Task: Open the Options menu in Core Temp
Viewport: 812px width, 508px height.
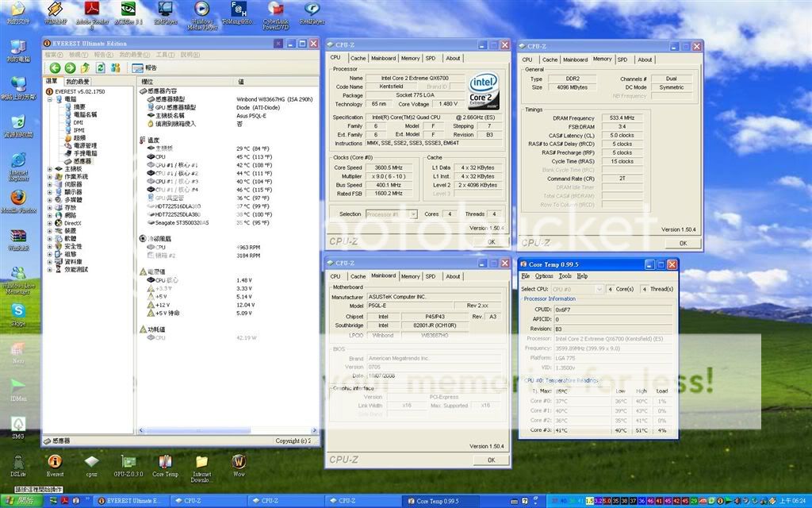Action: point(544,276)
